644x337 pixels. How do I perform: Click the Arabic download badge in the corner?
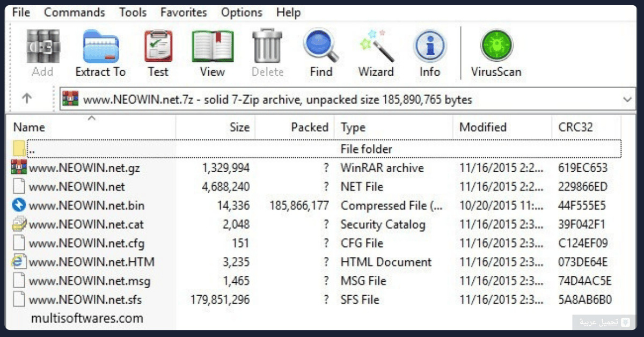pos(604,322)
